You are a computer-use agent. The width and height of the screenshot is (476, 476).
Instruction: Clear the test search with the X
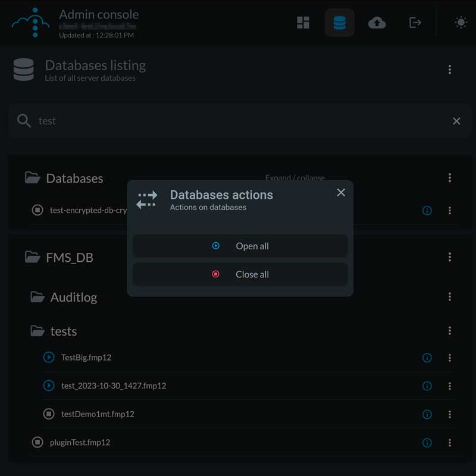(x=456, y=121)
